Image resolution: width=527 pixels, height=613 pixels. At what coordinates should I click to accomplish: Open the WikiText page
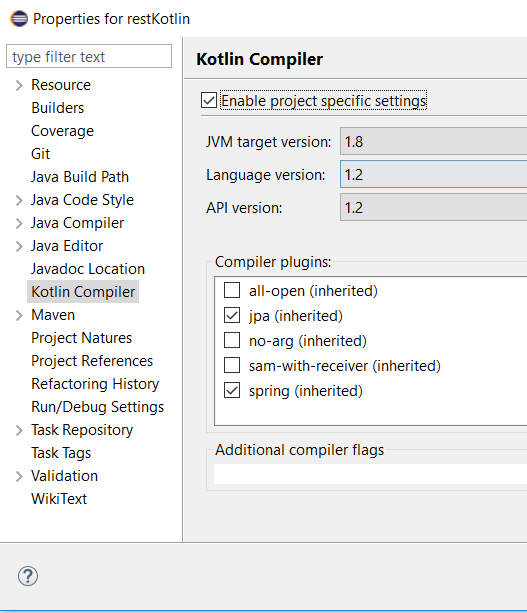[x=59, y=499]
